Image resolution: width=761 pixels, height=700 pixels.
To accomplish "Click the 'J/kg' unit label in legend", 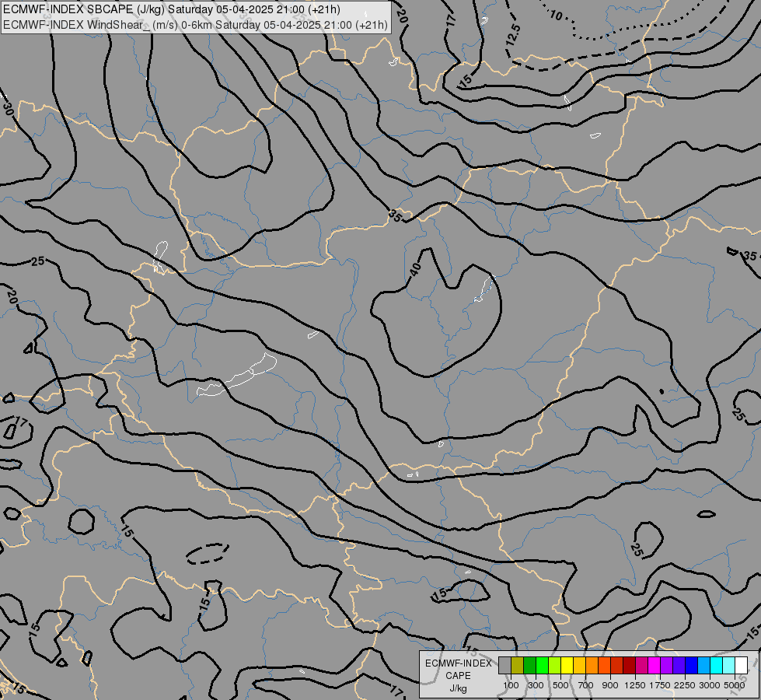I will [x=458, y=688].
